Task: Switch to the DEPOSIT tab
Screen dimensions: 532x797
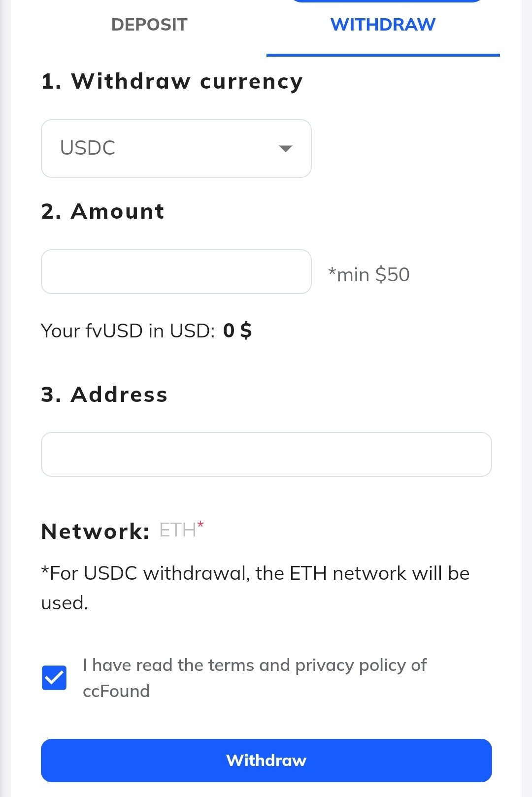Action: (149, 25)
